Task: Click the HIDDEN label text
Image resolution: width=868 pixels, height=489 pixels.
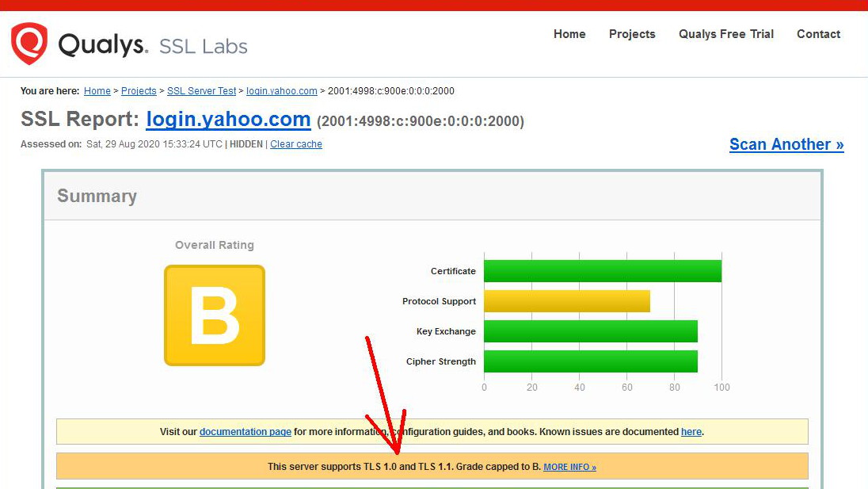Action: (x=246, y=144)
